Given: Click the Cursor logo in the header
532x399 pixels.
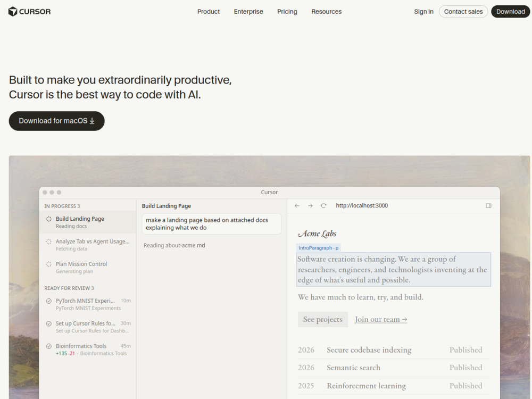Looking at the screenshot, I should click(29, 12).
